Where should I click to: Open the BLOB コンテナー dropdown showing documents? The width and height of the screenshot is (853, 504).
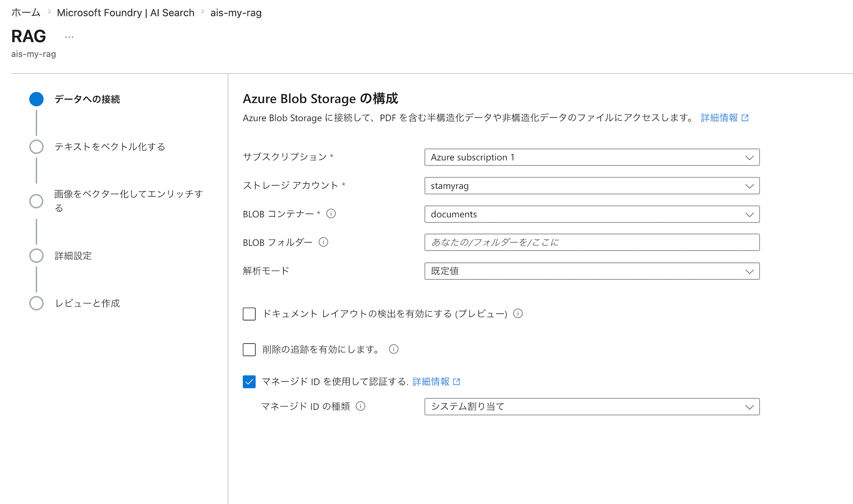pyautogui.click(x=592, y=214)
